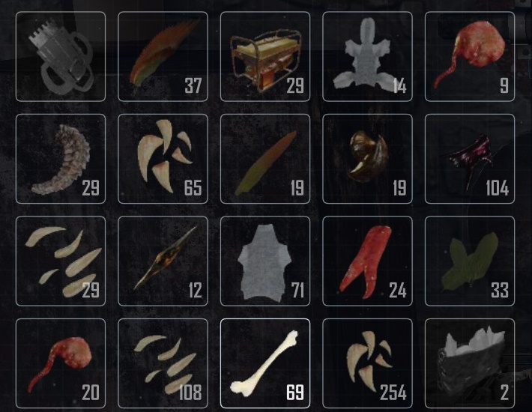The image size is (532, 412).
Task: Select the large gray pelt with 71
Action: (265, 261)
